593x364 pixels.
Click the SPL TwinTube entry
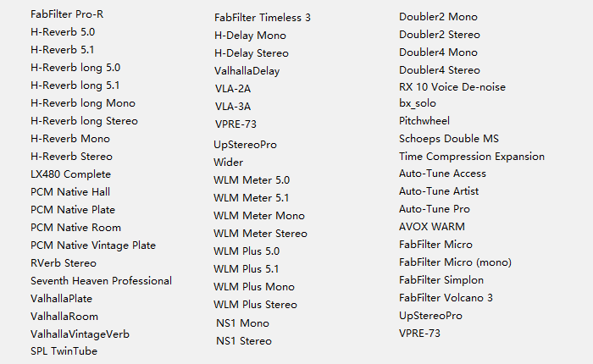click(64, 351)
